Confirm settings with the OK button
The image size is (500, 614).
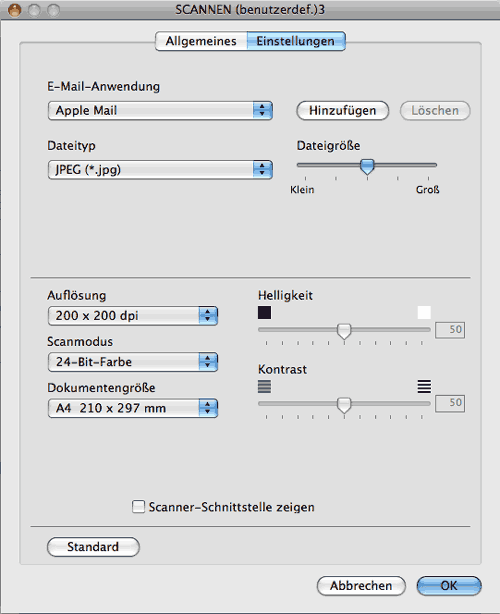[449, 586]
